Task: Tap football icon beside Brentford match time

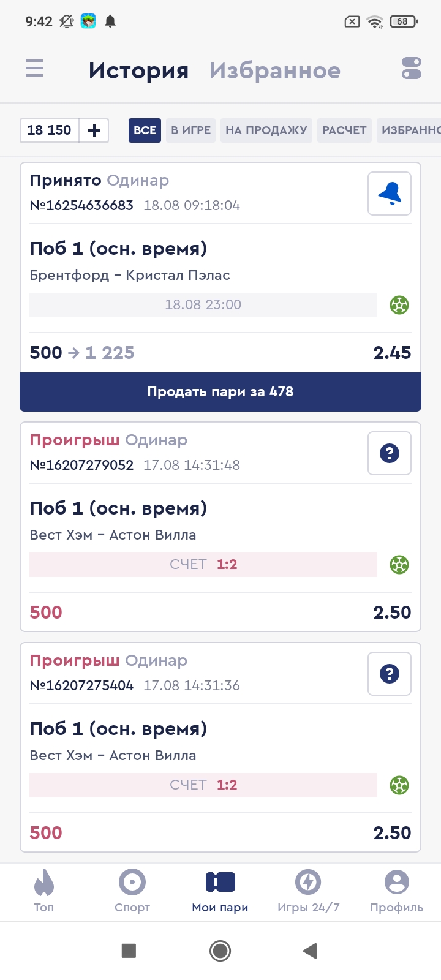Action: (399, 304)
